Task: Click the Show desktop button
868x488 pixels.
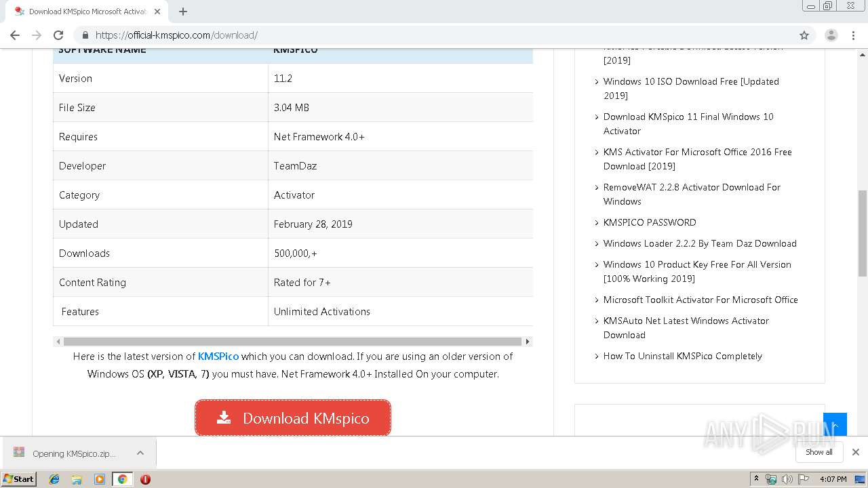Action: pos(860,479)
